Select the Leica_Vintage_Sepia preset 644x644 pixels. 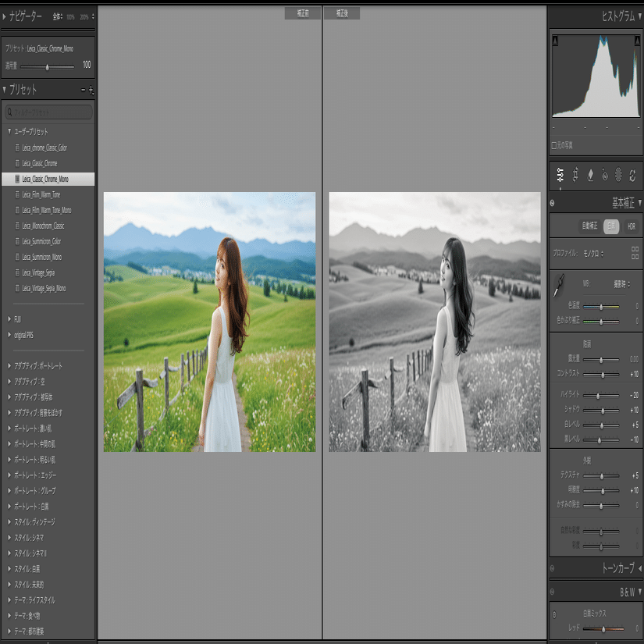coord(38,272)
